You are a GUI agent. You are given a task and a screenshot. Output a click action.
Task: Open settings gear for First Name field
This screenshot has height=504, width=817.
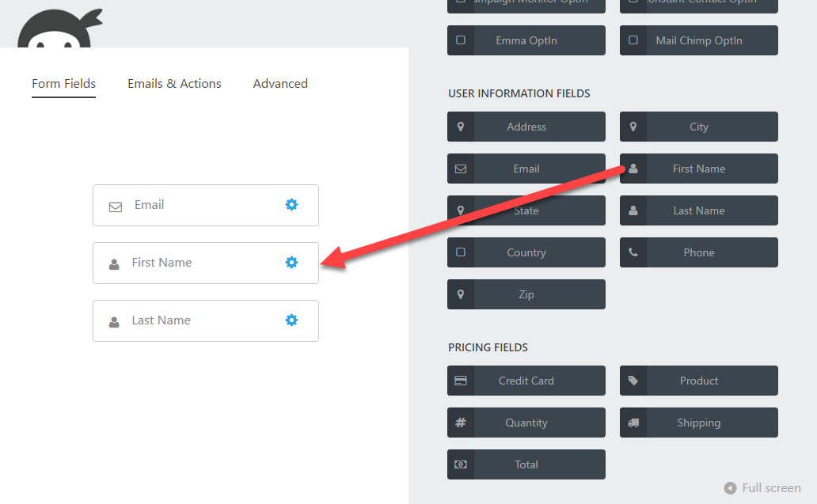pyautogui.click(x=291, y=263)
